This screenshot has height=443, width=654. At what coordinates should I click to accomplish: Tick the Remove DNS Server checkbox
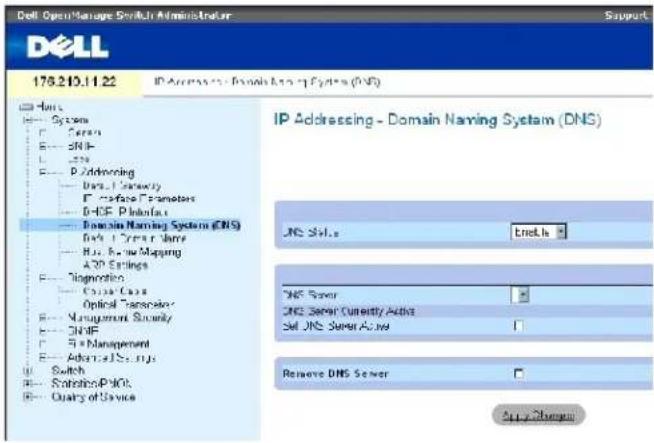tap(518, 374)
